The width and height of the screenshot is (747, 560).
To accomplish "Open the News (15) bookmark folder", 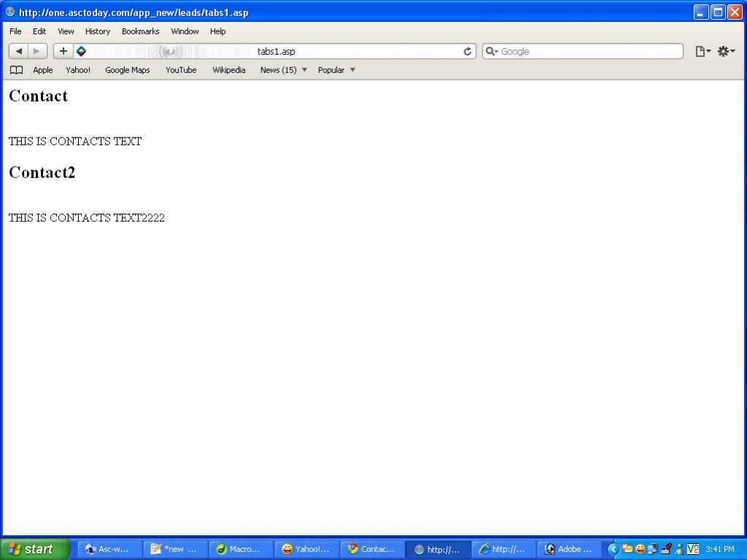I will (278, 70).
